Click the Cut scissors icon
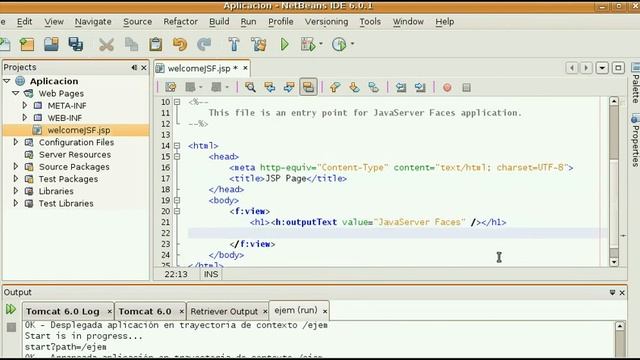Viewport: 640px width, 360px height. click(x=106, y=44)
